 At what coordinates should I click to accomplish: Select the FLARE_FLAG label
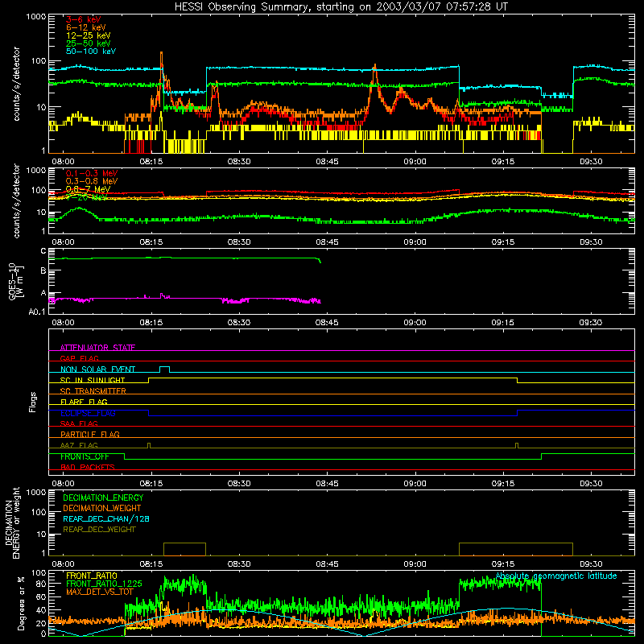tap(84, 402)
